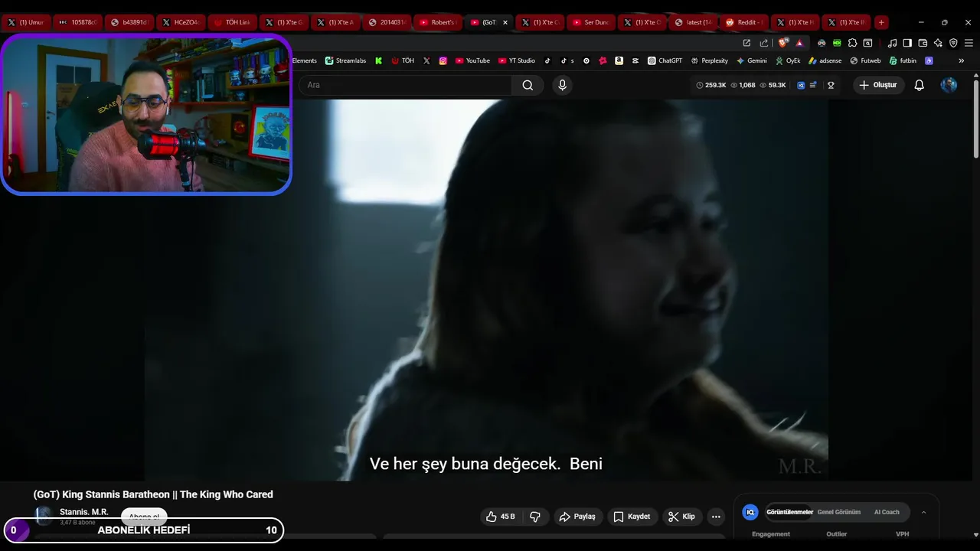This screenshot has width=980, height=551.
Task: Click the vidIQ logo icon in panel
Action: point(750,512)
